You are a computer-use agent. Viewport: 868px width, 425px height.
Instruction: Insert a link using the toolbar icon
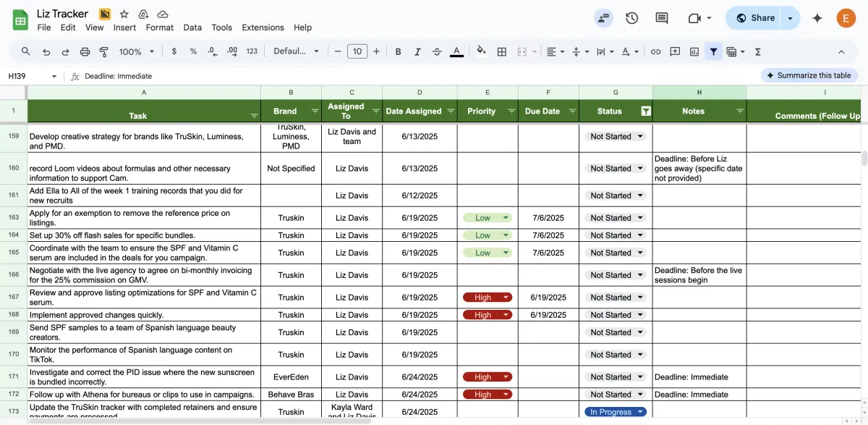655,51
